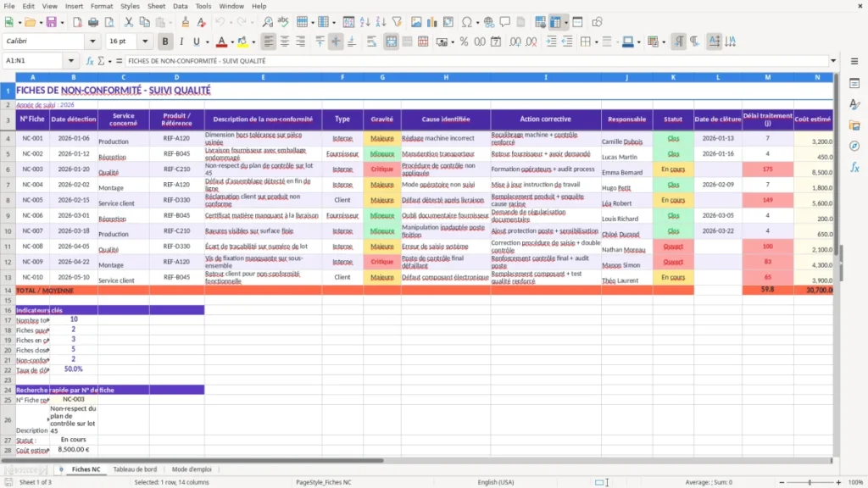Open the sidebar Navigator deck
This screenshot has width=868, height=488.
point(854,146)
